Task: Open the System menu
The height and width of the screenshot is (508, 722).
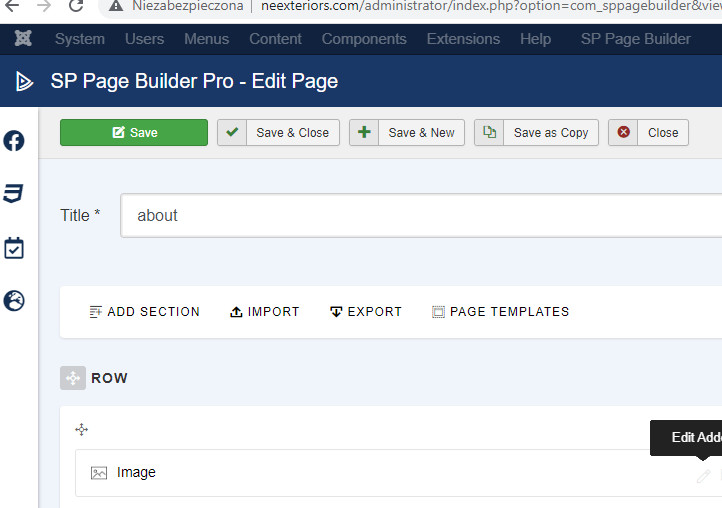Action: pos(80,39)
